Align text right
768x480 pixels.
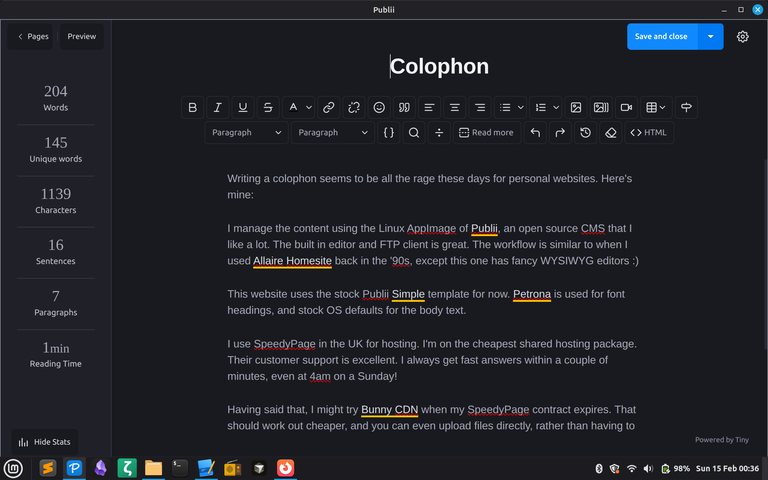pyautogui.click(x=480, y=107)
